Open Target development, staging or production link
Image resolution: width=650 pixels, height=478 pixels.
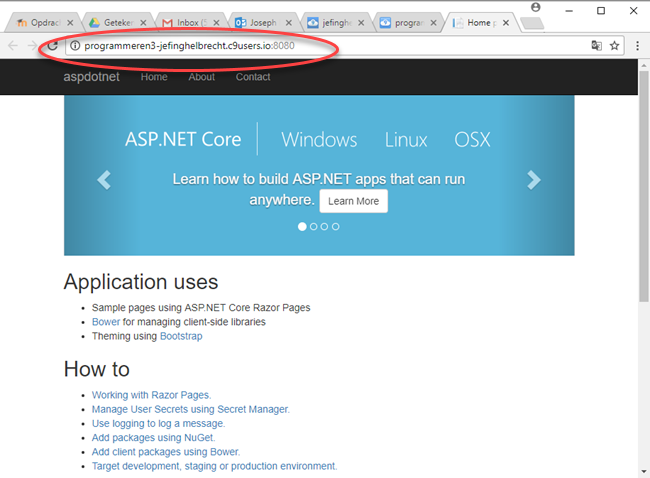tap(214, 466)
